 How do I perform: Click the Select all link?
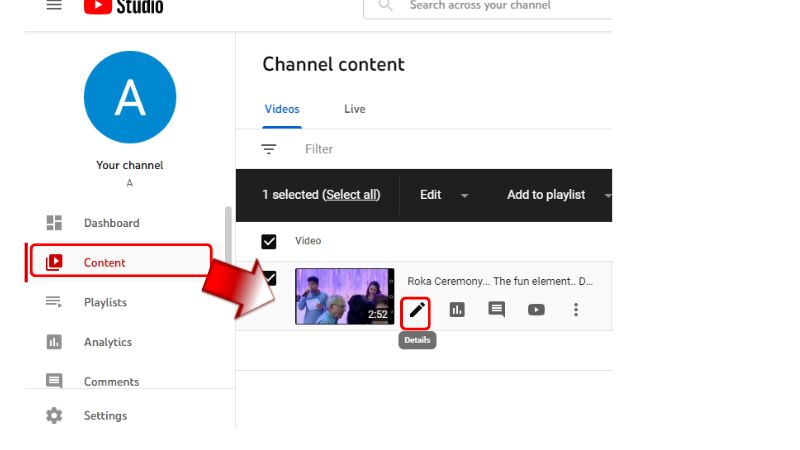352,195
